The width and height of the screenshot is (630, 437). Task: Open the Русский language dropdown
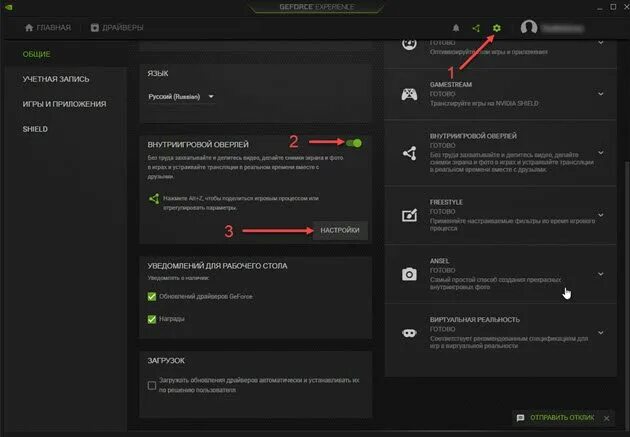[x=181, y=96]
